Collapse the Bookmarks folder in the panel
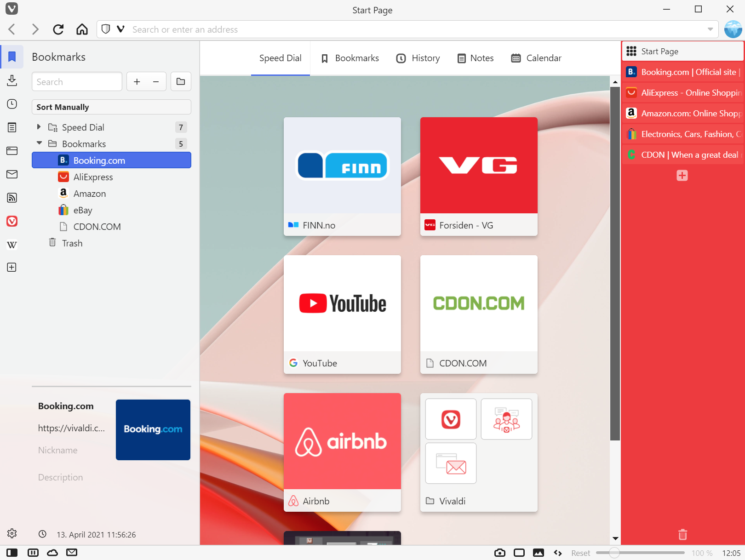This screenshot has height=560, width=745. coord(39,143)
